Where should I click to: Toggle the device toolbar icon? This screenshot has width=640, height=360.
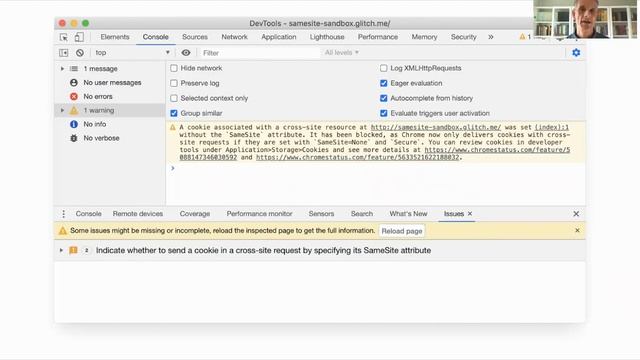(x=79, y=37)
